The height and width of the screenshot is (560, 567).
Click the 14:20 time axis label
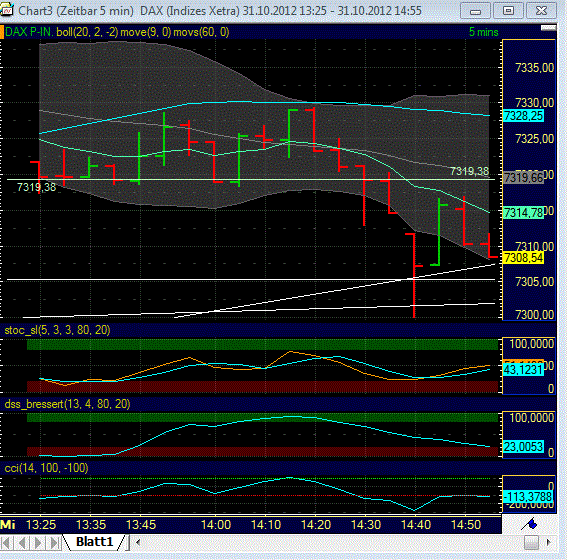(x=316, y=525)
